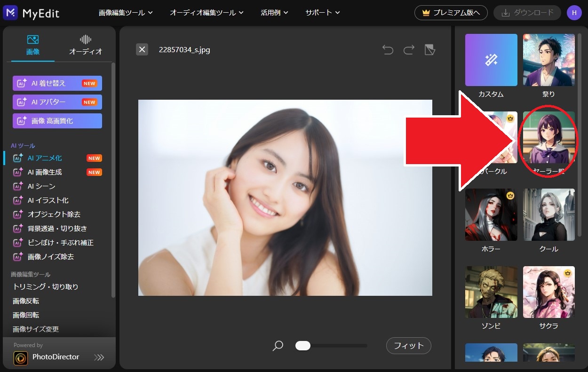Choose the カスタム style tile

pyautogui.click(x=491, y=60)
